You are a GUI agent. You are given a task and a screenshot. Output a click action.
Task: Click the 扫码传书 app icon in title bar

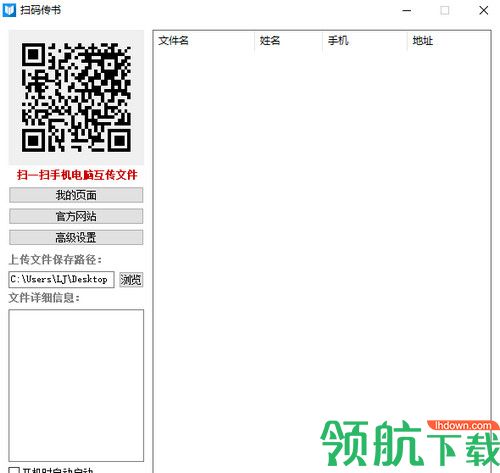tap(9, 10)
